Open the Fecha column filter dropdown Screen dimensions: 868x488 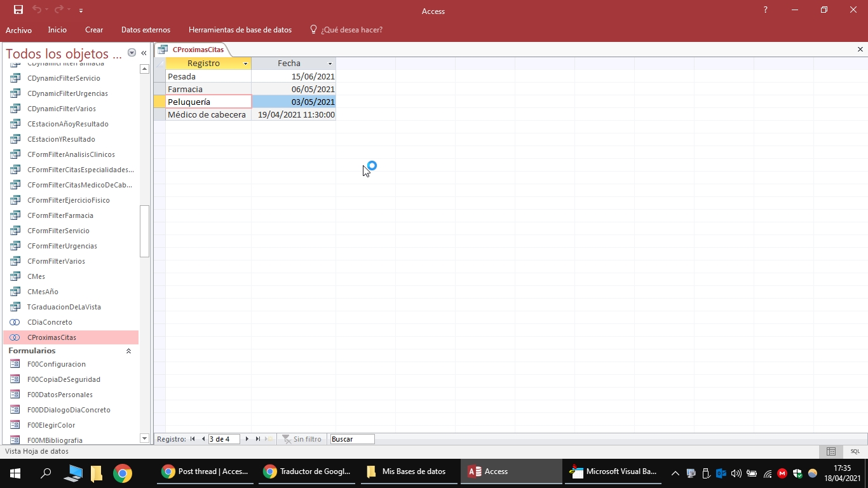pyautogui.click(x=330, y=64)
